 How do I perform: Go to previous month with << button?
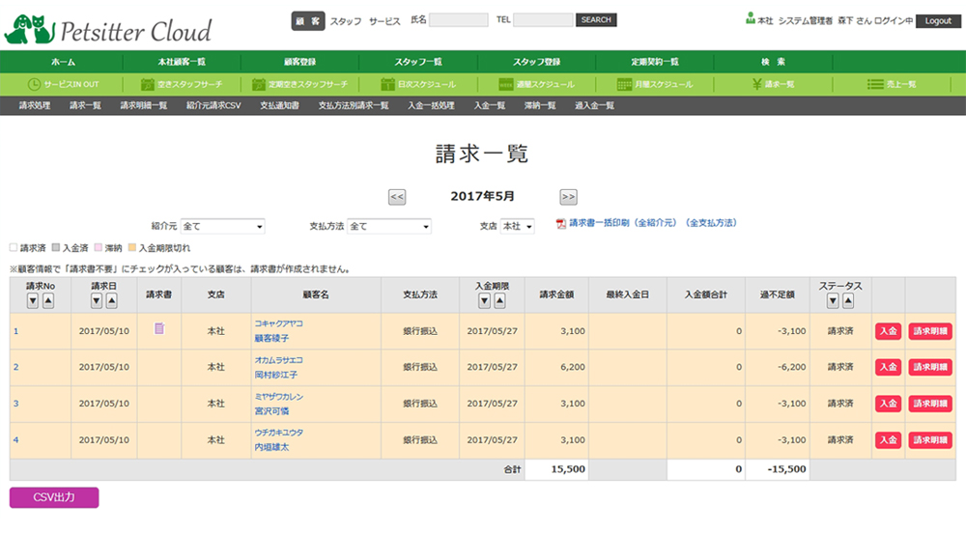[x=397, y=197]
